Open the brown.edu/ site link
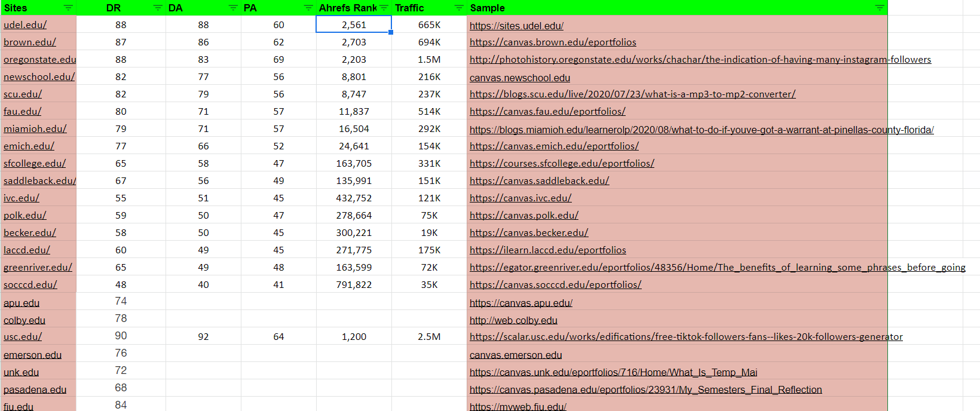980x411 pixels. pyautogui.click(x=30, y=42)
